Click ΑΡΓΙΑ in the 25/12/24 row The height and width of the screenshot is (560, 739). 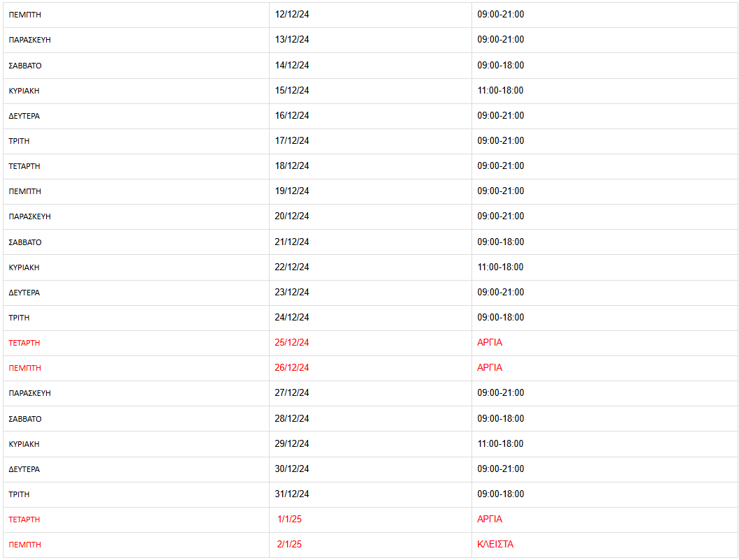pyautogui.click(x=490, y=343)
